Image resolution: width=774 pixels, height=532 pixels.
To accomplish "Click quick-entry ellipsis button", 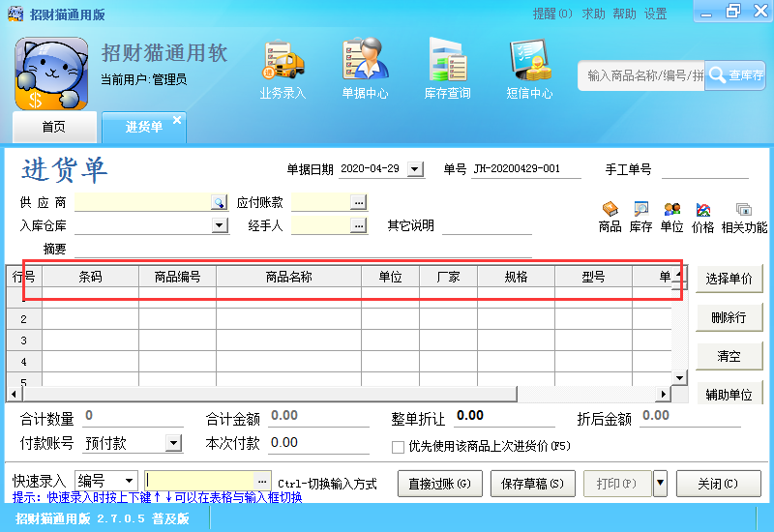I will coord(262,481).
